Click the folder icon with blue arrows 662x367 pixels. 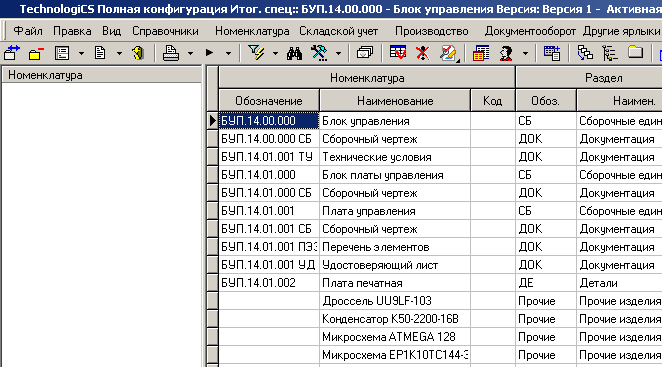12,53
